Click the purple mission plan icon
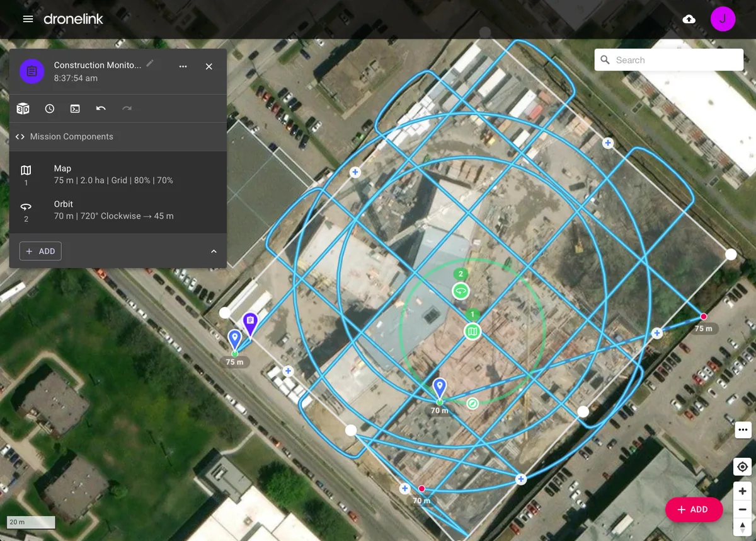This screenshot has width=756, height=541. point(31,71)
